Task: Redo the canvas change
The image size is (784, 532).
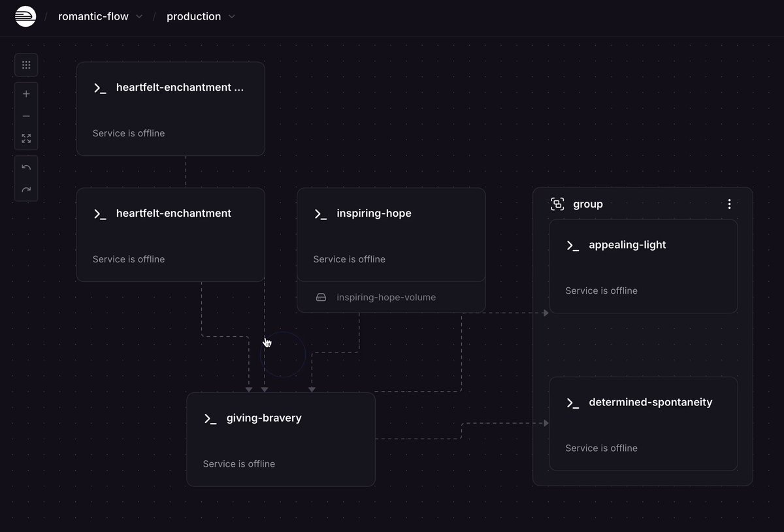Action: click(26, 190)
